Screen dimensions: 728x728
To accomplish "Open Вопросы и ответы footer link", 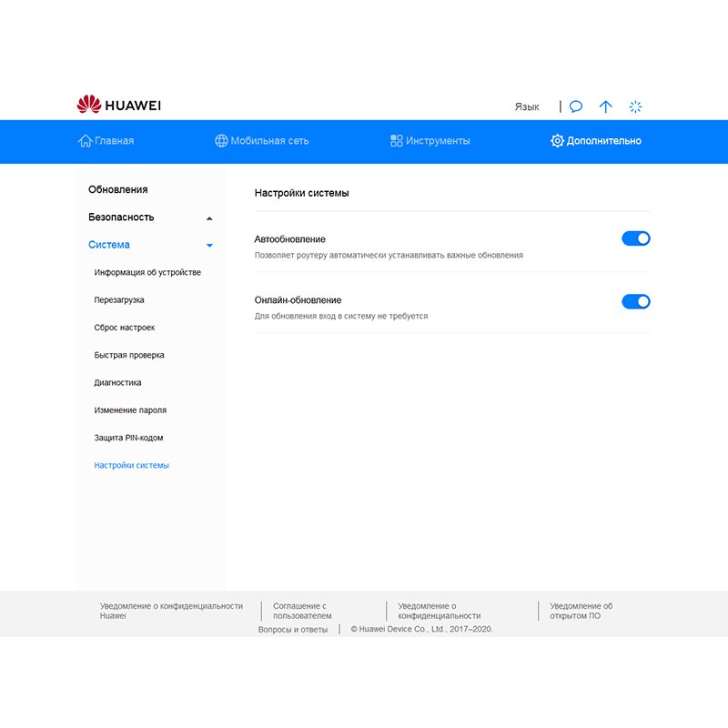I will (292, 629).
